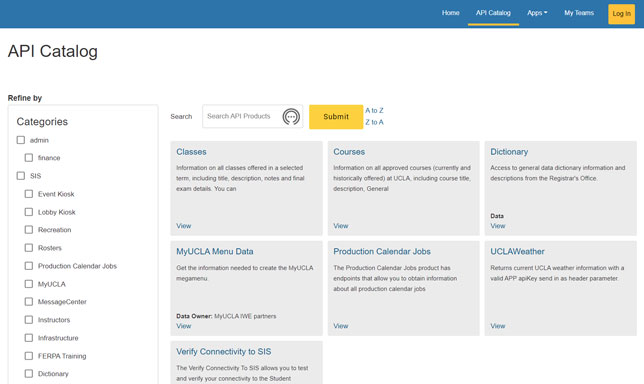Enable the Event Kiosk filter

pos(29,194)
